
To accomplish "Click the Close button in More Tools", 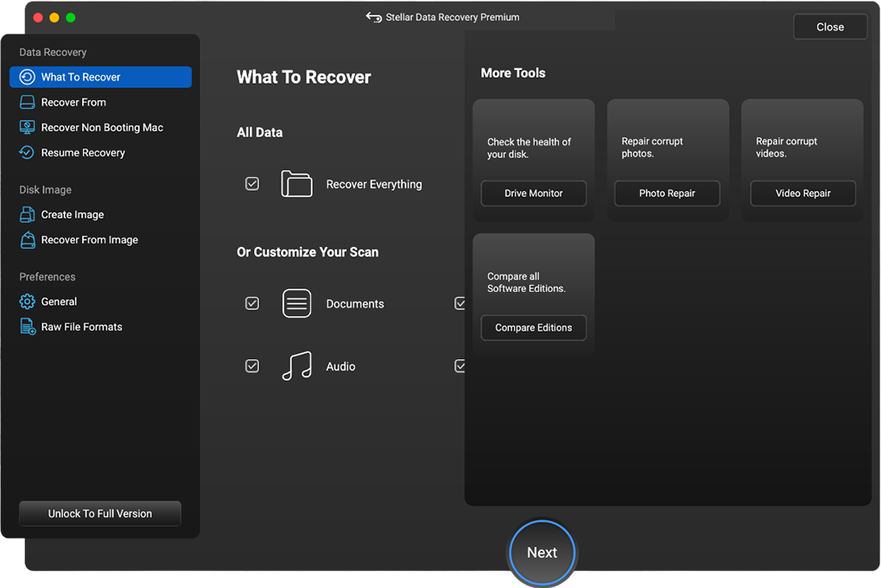I will (x=830, y=27).
